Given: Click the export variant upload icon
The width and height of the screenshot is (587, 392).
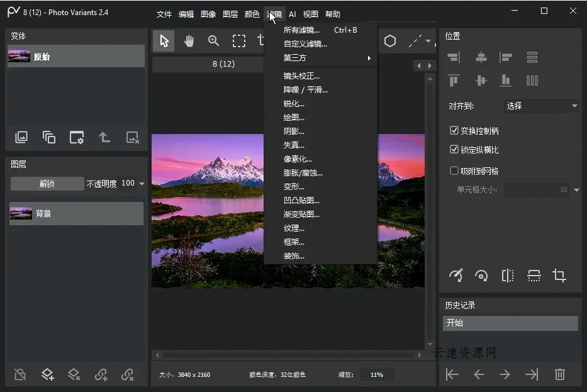Looking at the screenshot, I should (x=104, y=137).
